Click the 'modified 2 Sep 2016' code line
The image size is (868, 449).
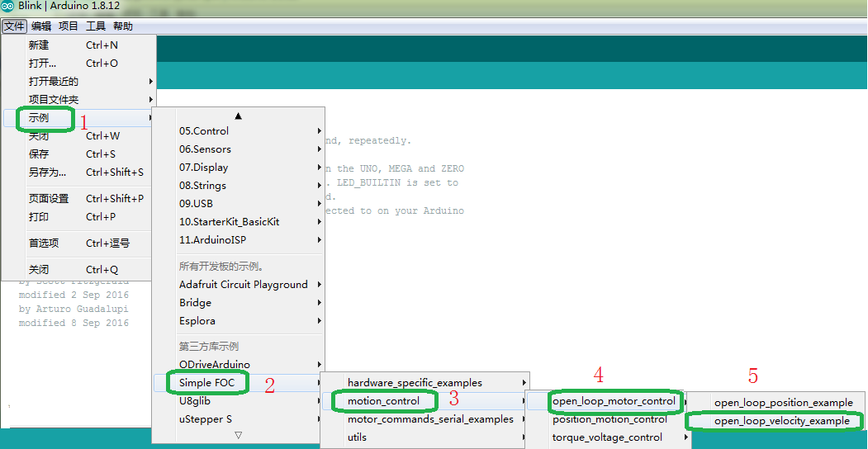pos(74,294)
